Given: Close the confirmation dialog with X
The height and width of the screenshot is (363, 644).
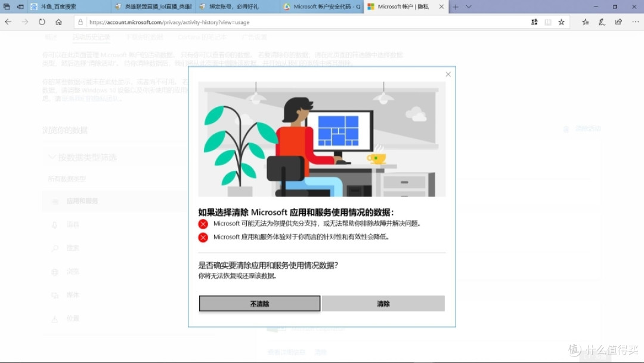Looking at the screenshot, I should coord(448,74).
